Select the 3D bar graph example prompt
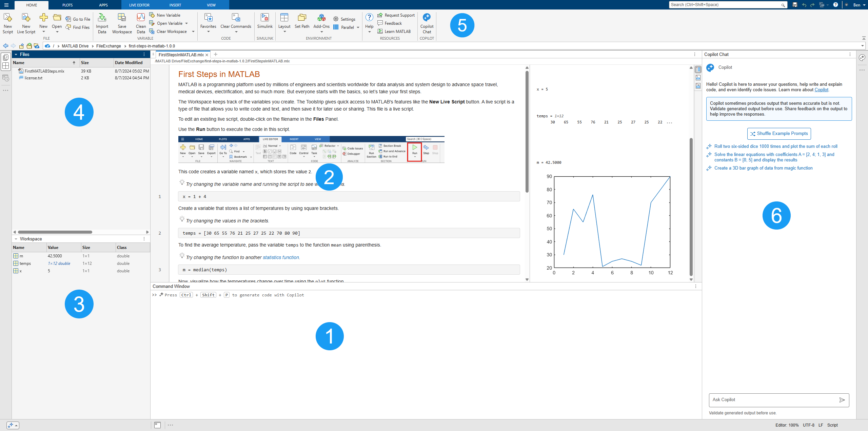 point(763,168)
